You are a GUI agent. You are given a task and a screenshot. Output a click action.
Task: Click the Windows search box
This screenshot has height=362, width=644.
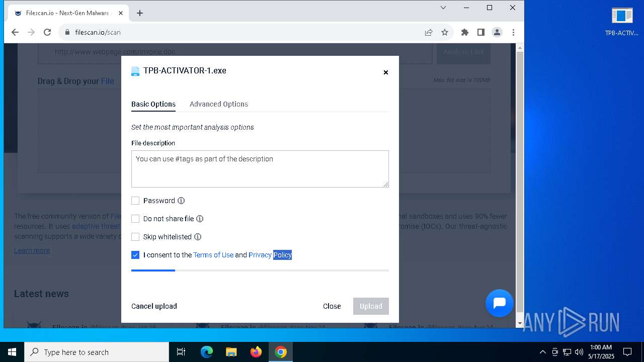97,352
